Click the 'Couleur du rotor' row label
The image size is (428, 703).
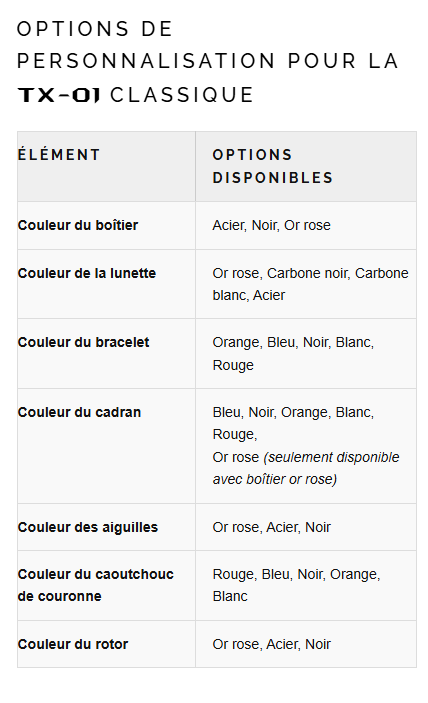tap(73, 644)
